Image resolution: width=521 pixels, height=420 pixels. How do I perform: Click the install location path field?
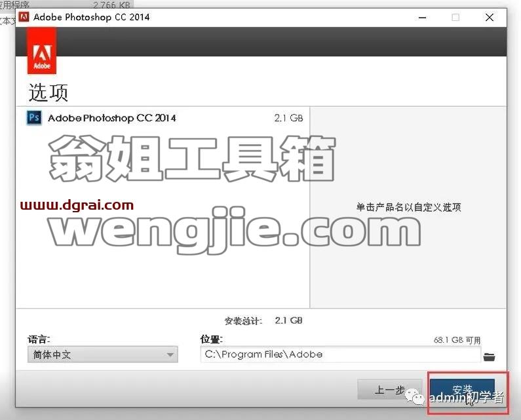341,354
